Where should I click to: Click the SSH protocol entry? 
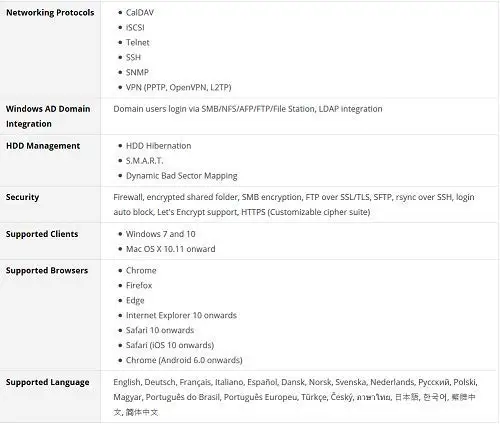tap(133, 57)
